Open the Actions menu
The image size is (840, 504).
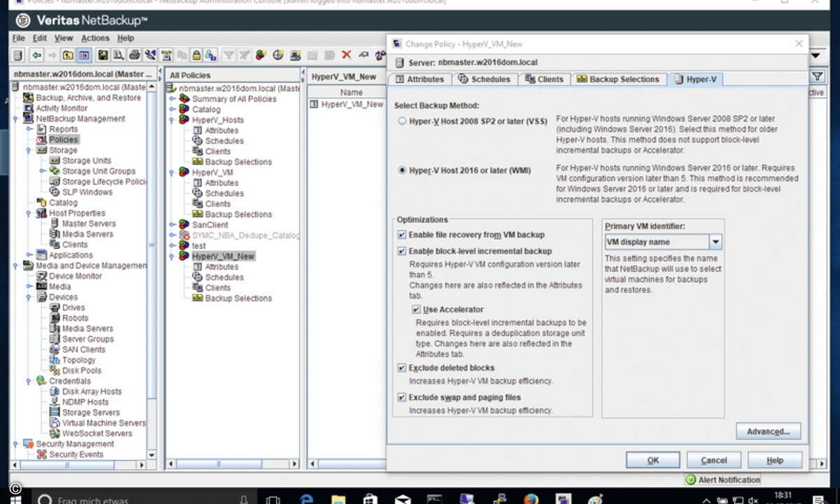pos(95,38)
